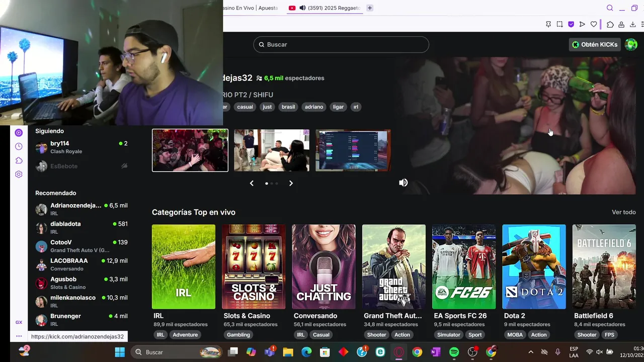Click the GX Control sidebar icon
The width and height of the screenshot is (644, 362).
pos(19,133)
